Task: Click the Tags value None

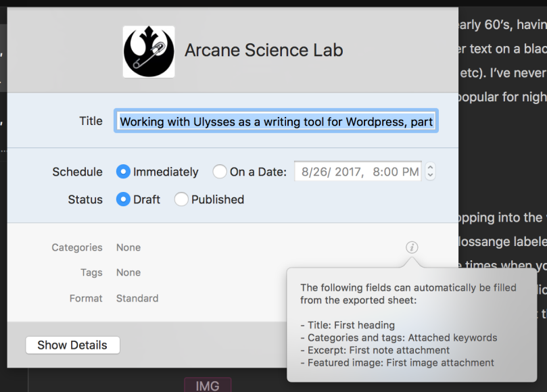Action: pos(128,272)
